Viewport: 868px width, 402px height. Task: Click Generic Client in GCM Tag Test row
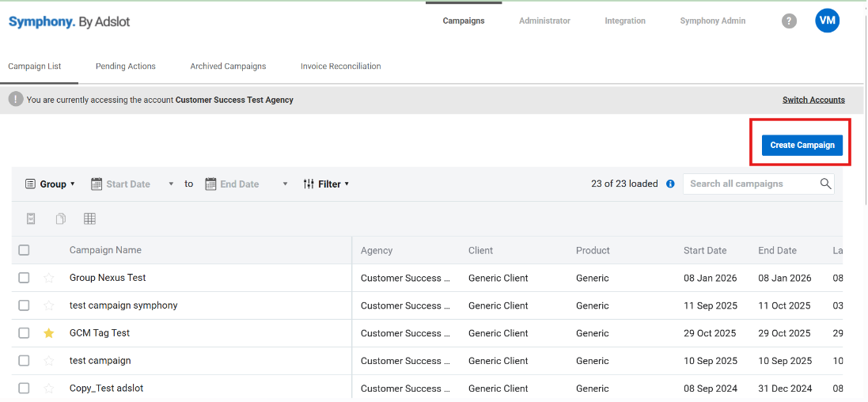click(x=498, y=333)
